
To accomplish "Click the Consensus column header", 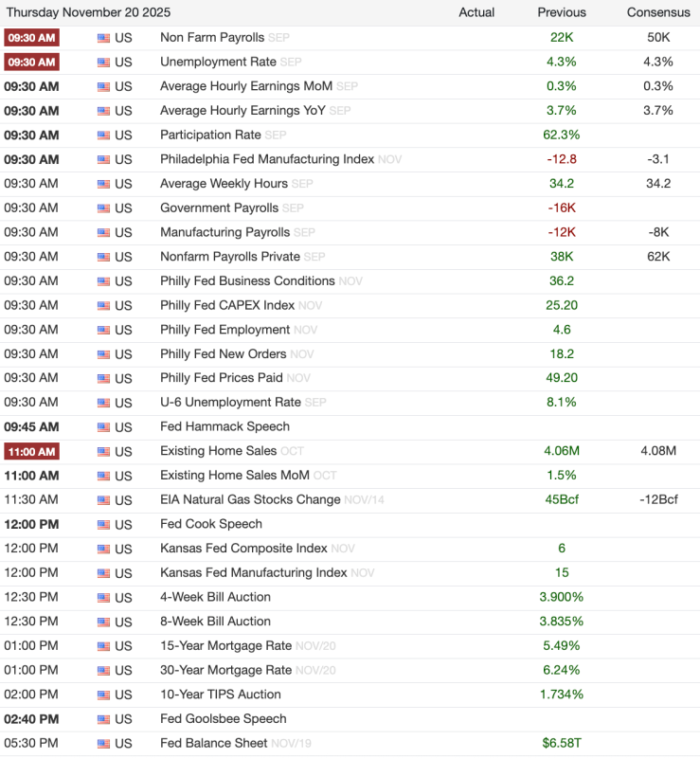I will pyautogui.click(x=658, y=12).
